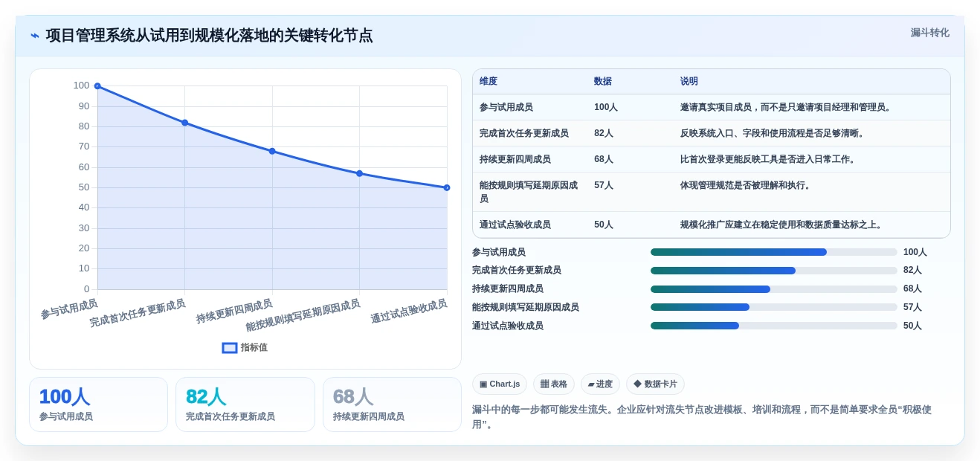The height and width of the screenshot is (461, 980).
Task: Click x-axis label 完成首次任务更新成员 on chart
Action: (138, 313)
